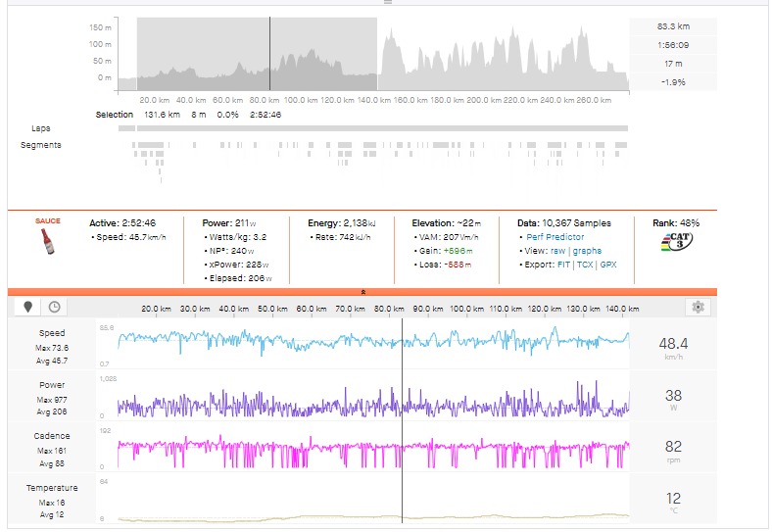Click the short first lap bar
The height and width of the screenshot is (532, 772).
126,128
